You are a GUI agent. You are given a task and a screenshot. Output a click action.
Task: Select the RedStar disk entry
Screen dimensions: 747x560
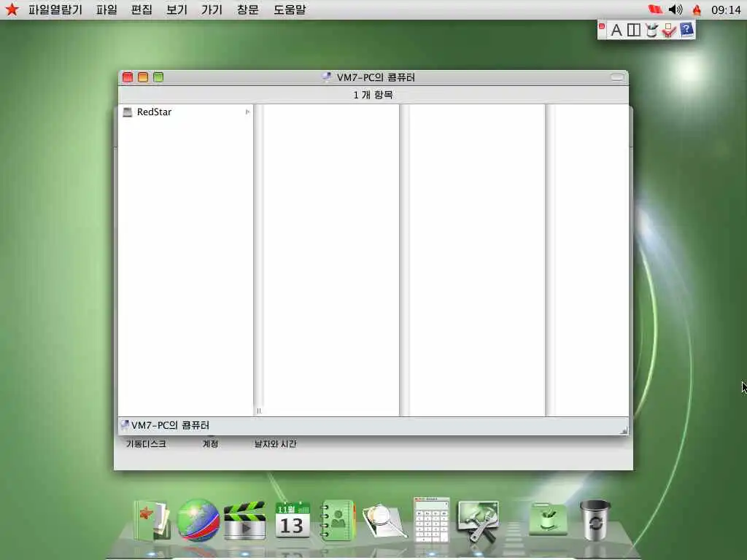[185, 112]
